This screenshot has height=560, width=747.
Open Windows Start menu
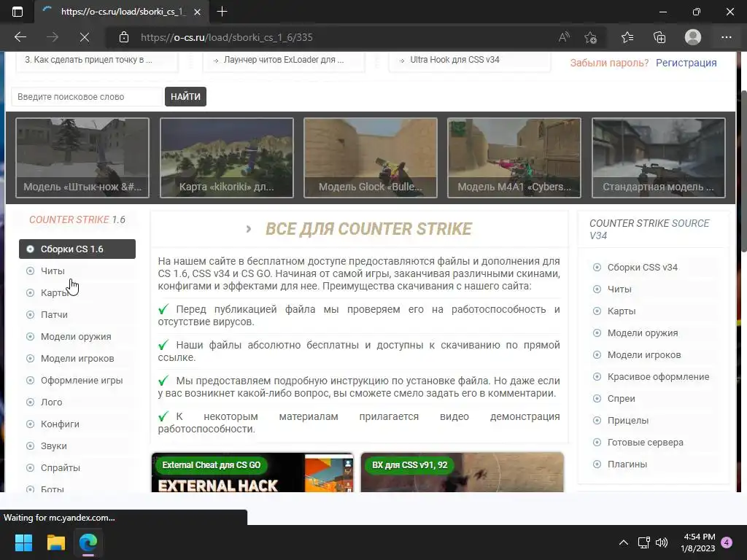click(23, 542)
